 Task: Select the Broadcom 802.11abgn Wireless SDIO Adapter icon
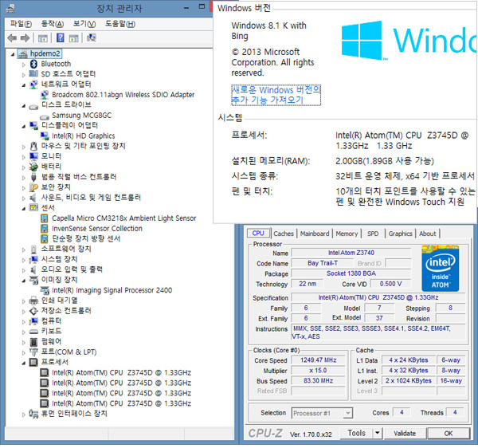tap(45, 95)
